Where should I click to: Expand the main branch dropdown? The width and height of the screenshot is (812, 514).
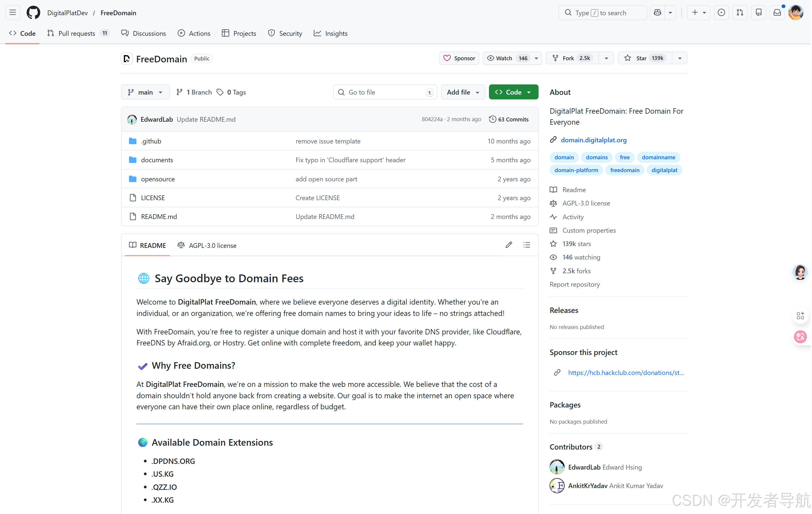point(145,92)
